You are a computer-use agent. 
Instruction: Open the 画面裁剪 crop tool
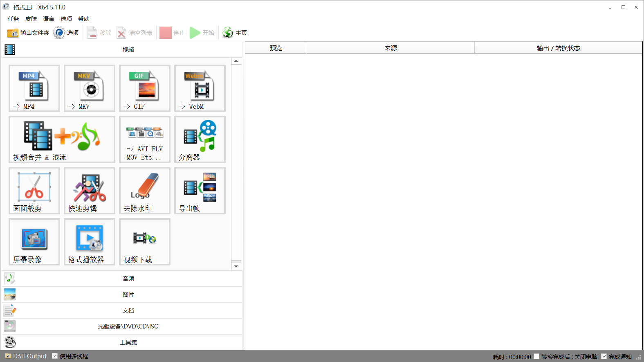[34, 191]
